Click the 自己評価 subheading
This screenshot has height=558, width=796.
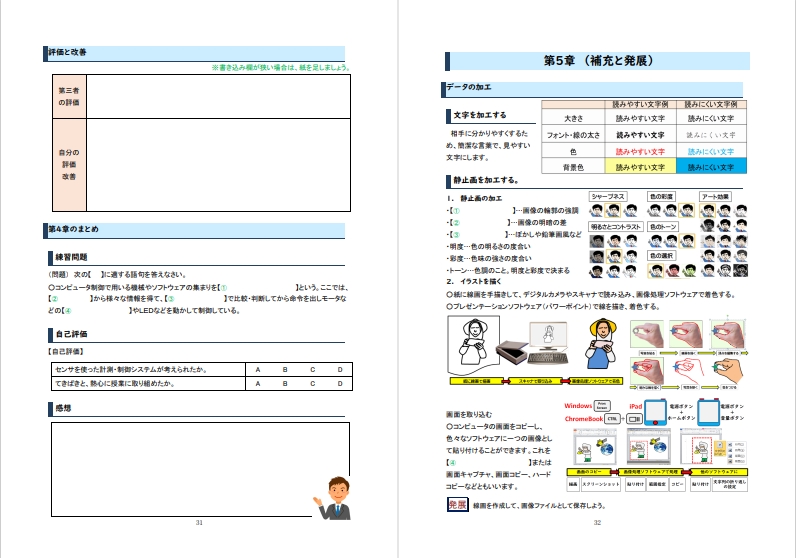[x=71, y=334]
